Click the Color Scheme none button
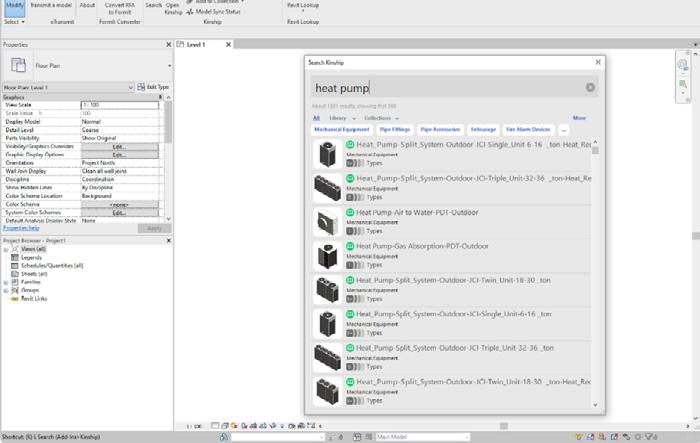700x443 pixels. [120, 205]
